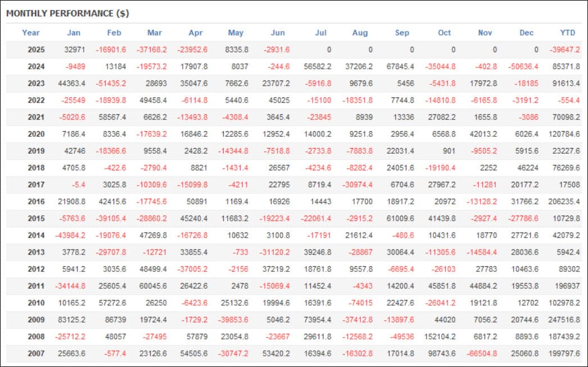Image resolution: width=588 pixels, height=367 pixels.
Task: Click 2007 June value 53420.2
Action: (276, 354)
